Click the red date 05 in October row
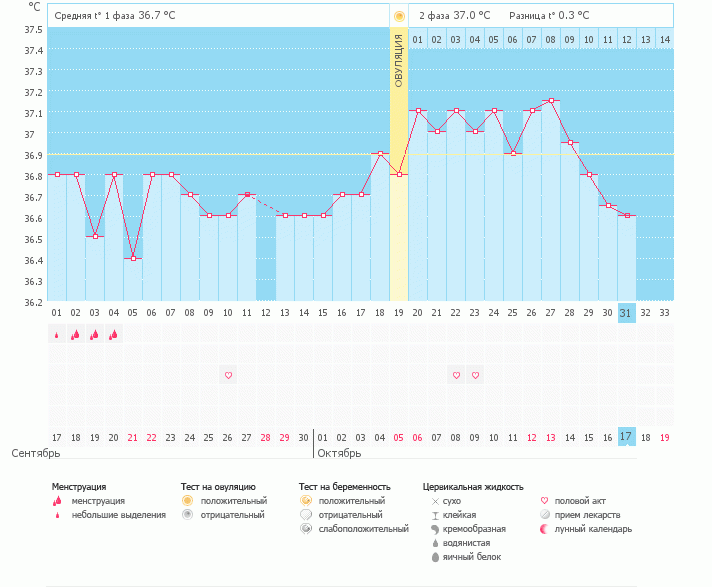The image size is (712, 587). click(x=398, y=438)
